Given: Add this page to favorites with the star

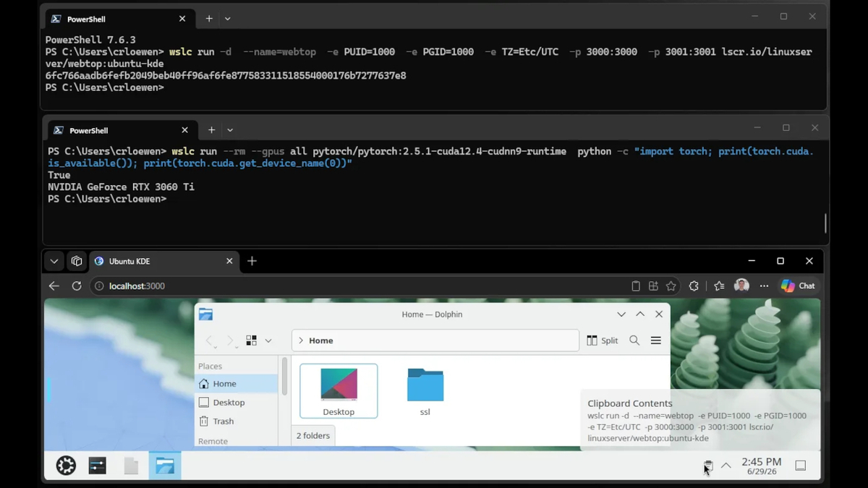Looking at the screenshot, I should (671, 286).
